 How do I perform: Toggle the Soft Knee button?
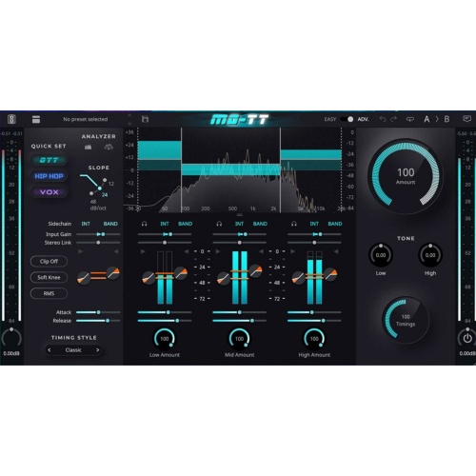pyautogui.click(x=49, y=277)
